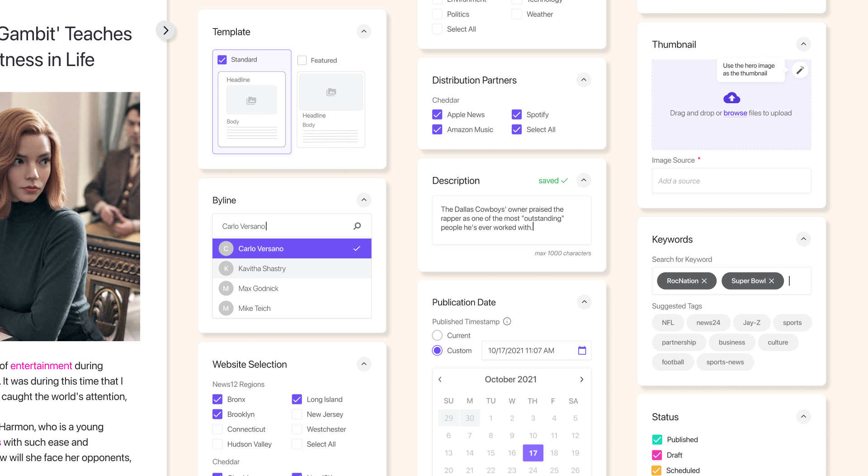Open the calendar icon in timestamp field

pyautogui.click(x=582, y=351)
